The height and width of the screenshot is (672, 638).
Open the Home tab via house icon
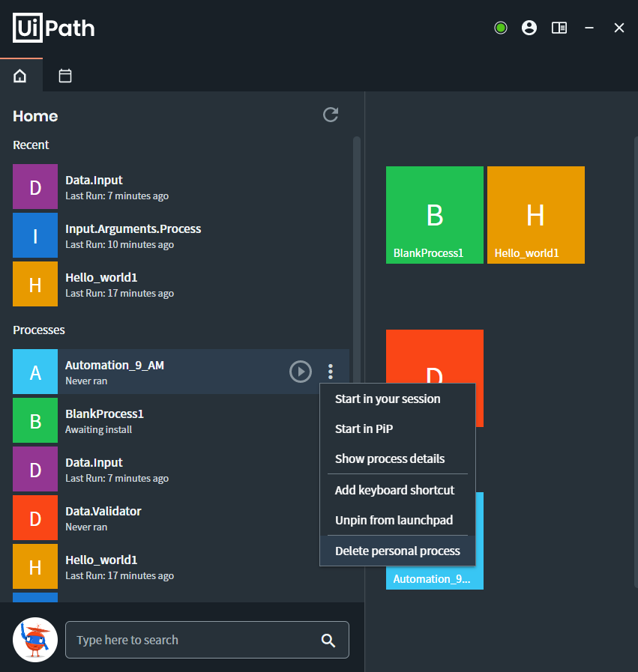pos(21,76)
